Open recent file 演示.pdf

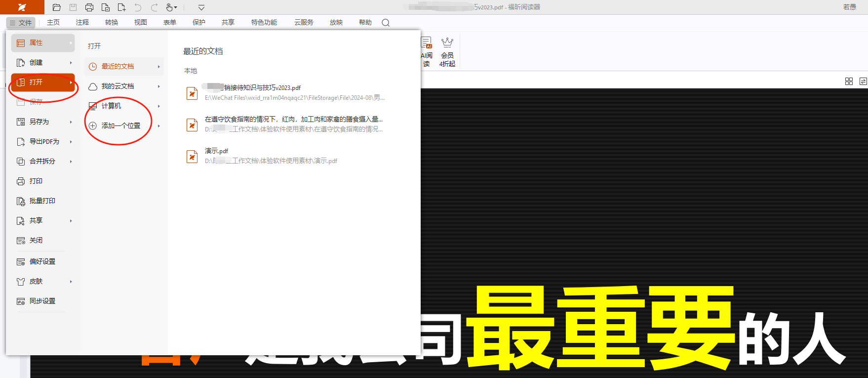(216, 151)
